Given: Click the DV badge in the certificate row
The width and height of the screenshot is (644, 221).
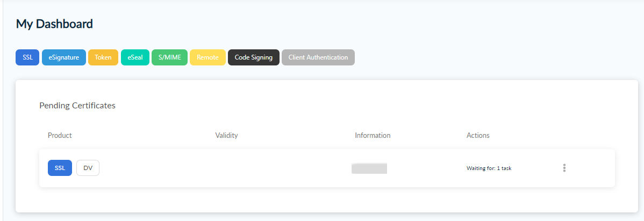Looking at the screenshot, I should pyautogui.click(x=88, y=168).
